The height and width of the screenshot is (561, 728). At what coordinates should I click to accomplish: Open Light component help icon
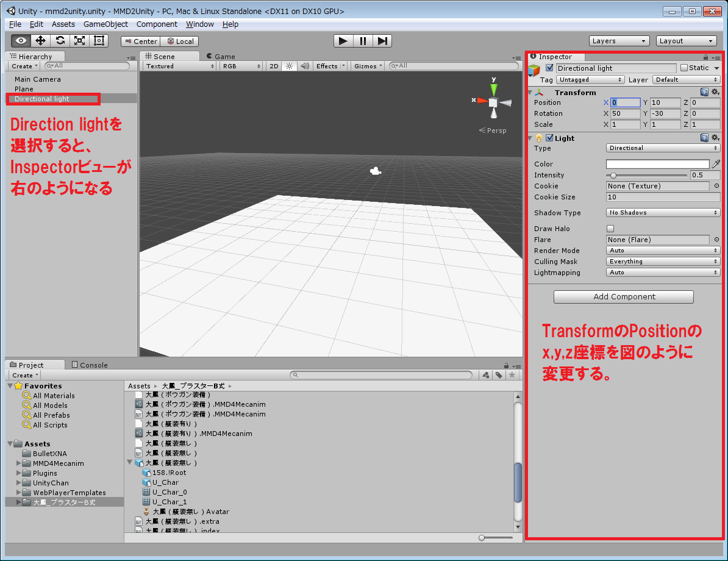[x=704, y=137]
